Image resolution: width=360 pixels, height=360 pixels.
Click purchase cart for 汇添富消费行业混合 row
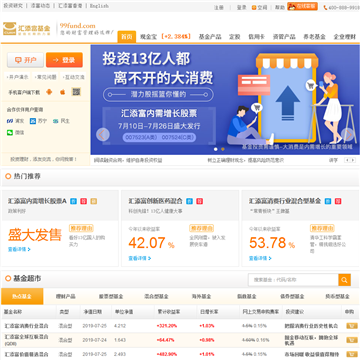pyautogui.click(x=352, y=326)
